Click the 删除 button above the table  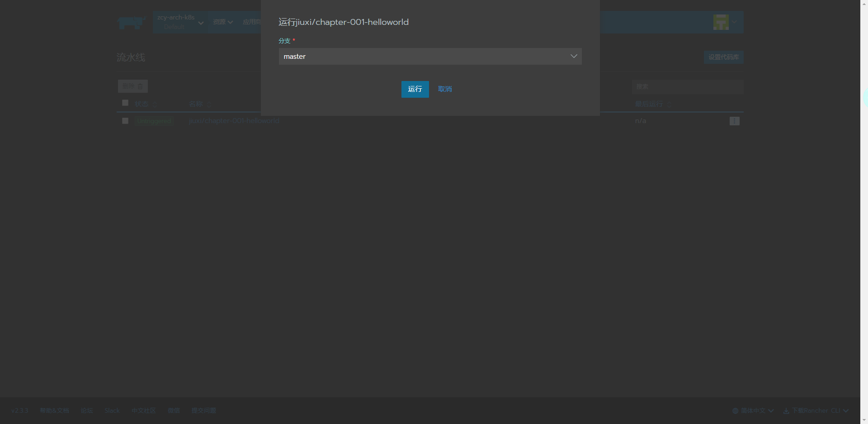coord(133,86)
